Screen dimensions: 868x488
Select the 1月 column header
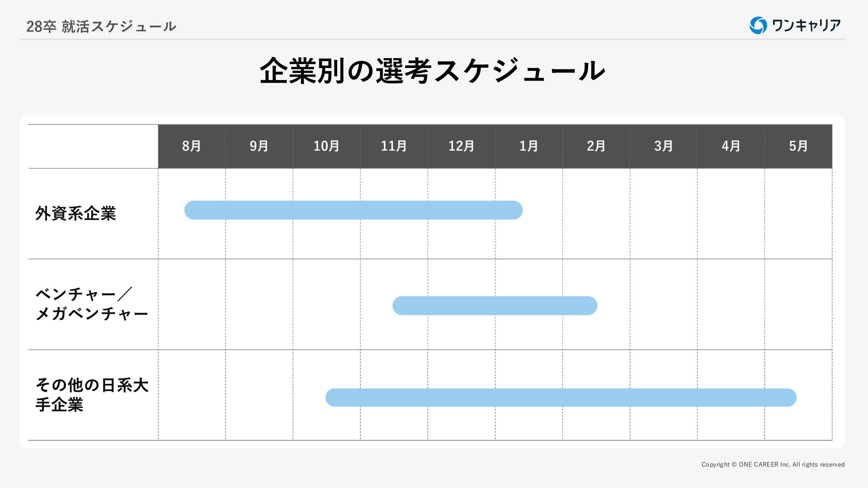click(x=529, y=146)
